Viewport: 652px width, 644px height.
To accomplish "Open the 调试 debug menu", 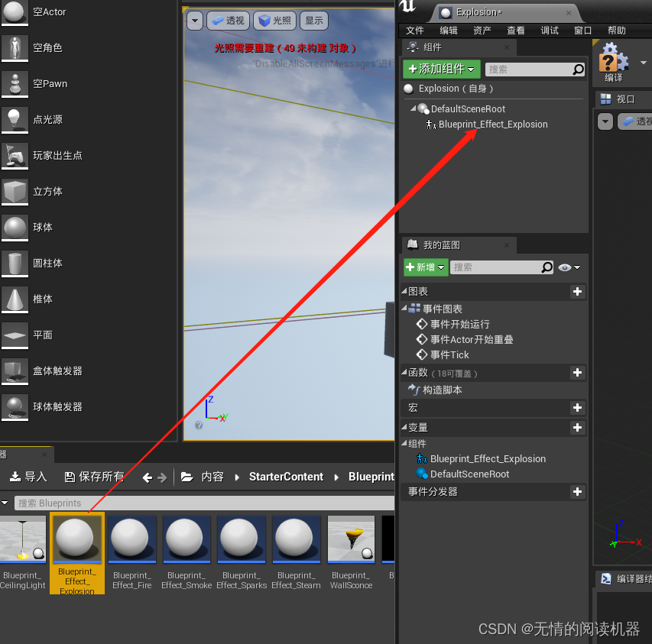I will point(550,31).
